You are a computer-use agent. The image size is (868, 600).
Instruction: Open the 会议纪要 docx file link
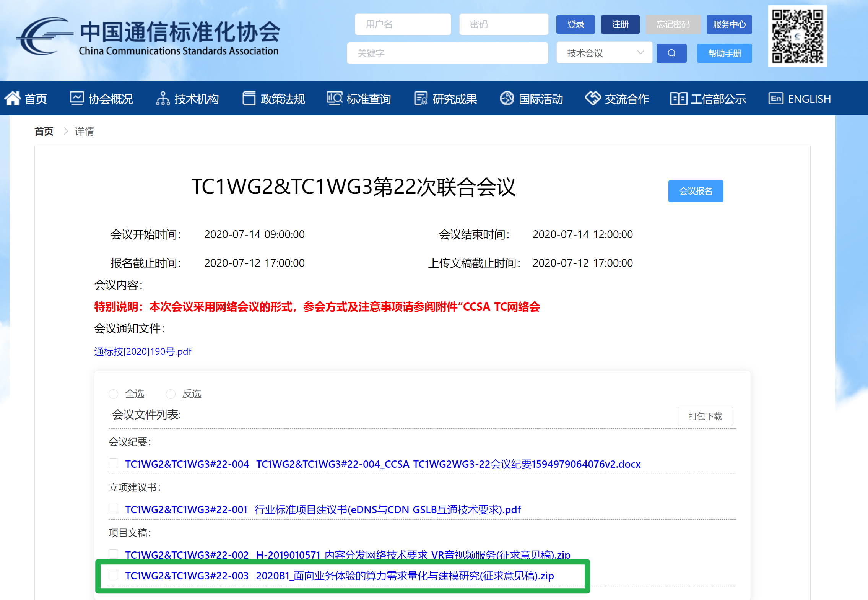point(448,464)
